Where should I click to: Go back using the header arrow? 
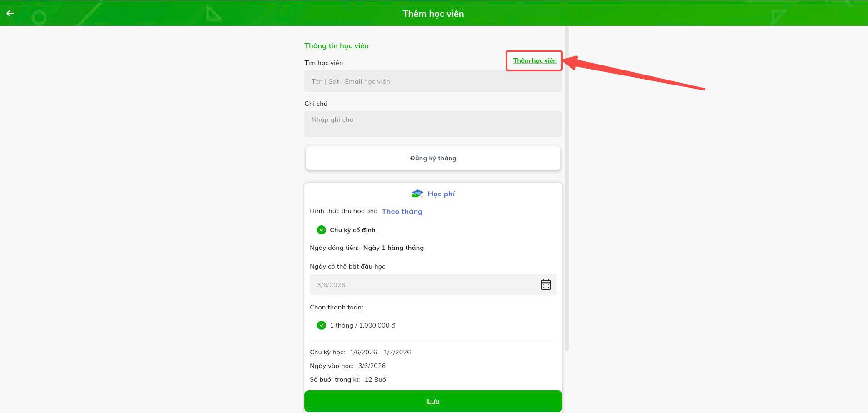10,13
